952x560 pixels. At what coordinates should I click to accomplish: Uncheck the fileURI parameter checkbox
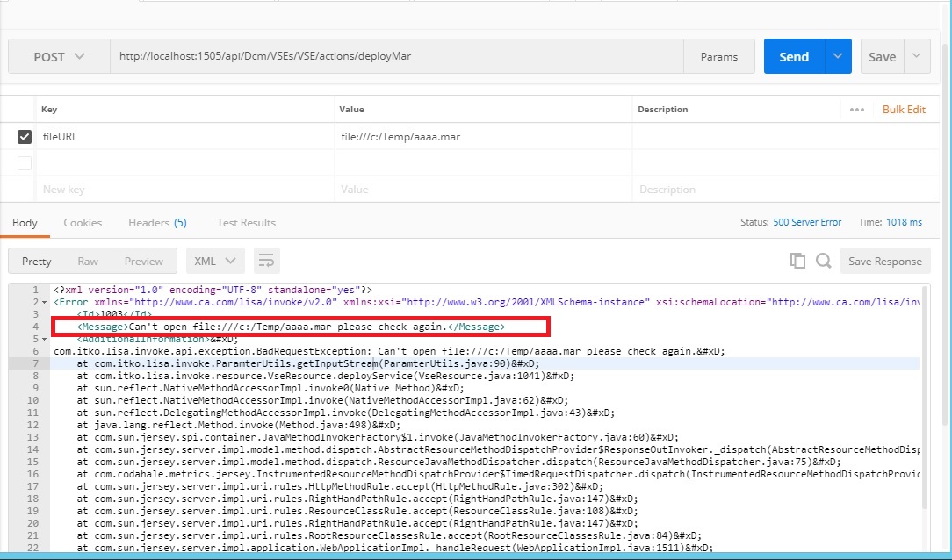click(x=24, y=136)
